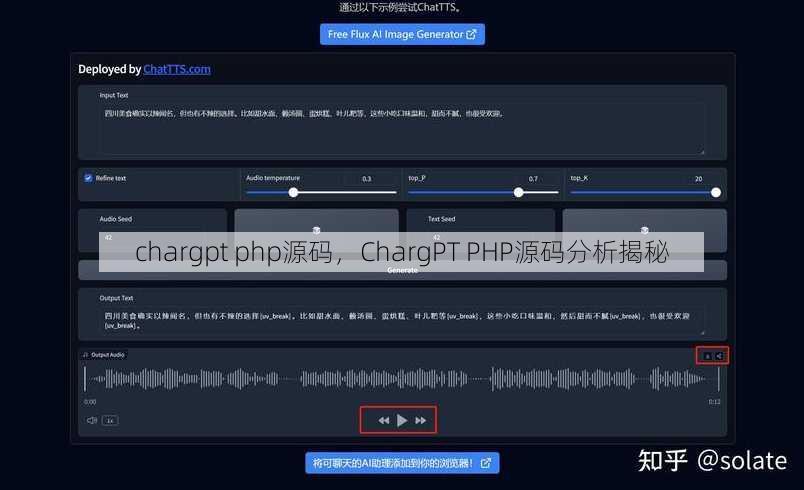804x490 pixels.
Task: Add the AI assistant to browser button
Action: click(x=402, y=463)
